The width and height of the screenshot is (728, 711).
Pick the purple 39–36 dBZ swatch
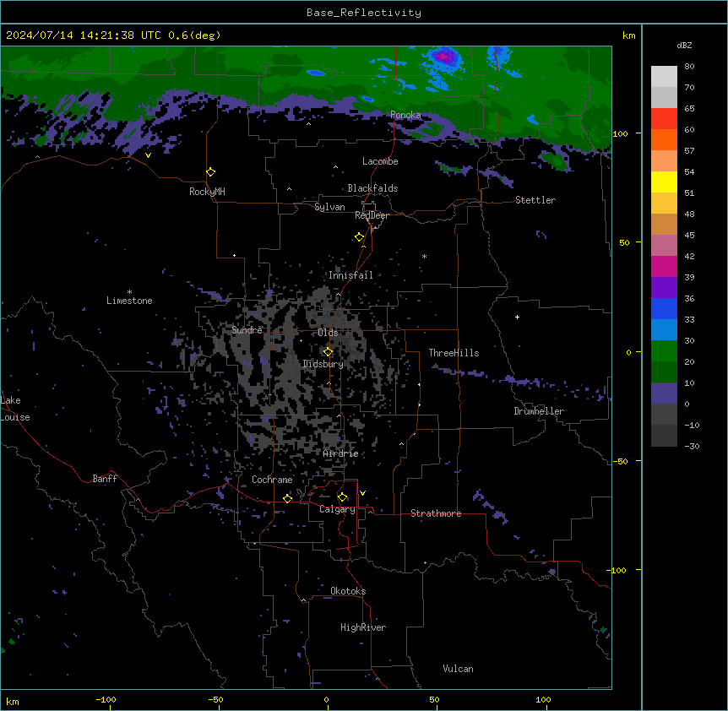(x=664, y=288)
